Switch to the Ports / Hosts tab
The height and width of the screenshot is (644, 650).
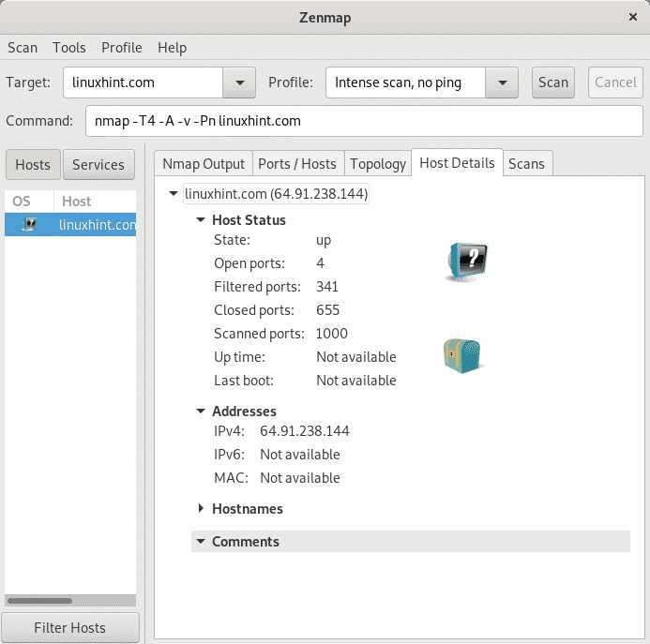pos(297,164)
